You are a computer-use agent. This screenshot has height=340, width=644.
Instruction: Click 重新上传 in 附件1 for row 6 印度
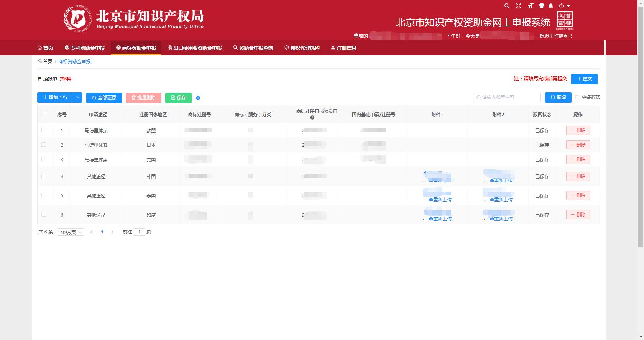point(440,219)
